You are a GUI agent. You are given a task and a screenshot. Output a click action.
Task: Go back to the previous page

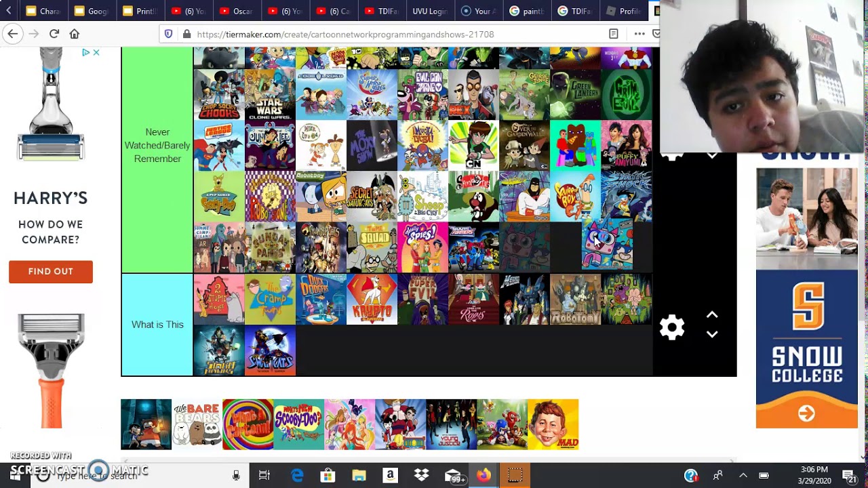point(13,34)
